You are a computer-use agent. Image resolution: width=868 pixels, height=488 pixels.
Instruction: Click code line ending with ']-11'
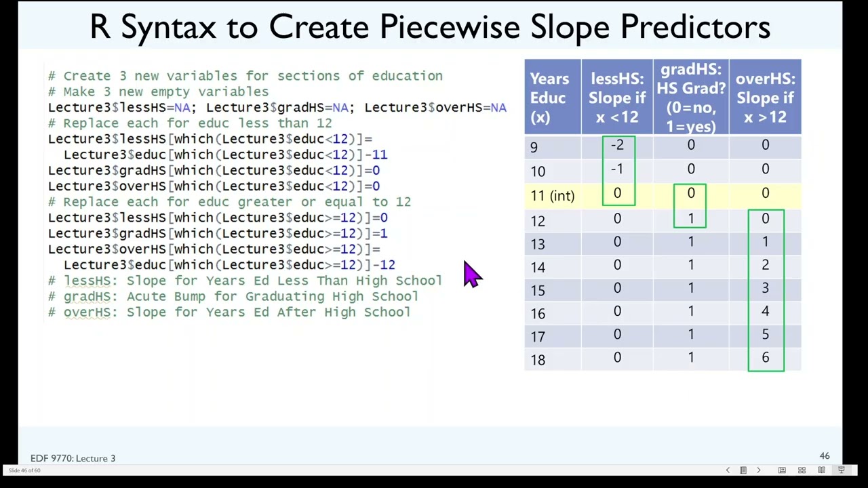tap(226, 155)
